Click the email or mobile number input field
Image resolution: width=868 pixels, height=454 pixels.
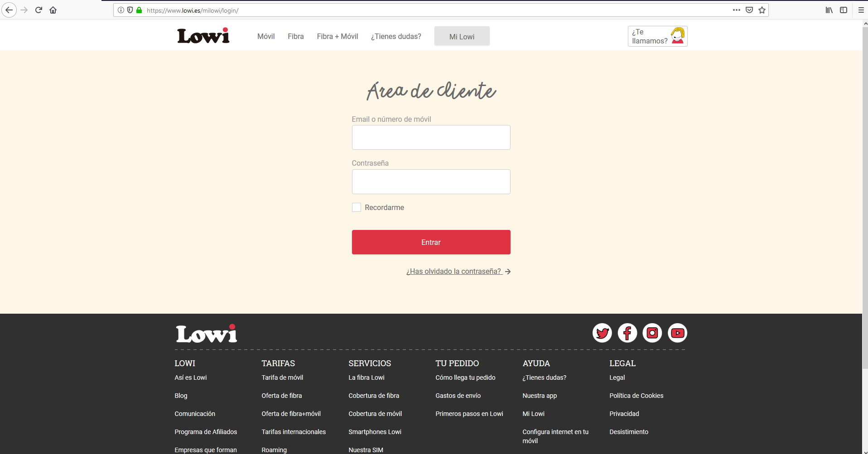pos(430,137)
